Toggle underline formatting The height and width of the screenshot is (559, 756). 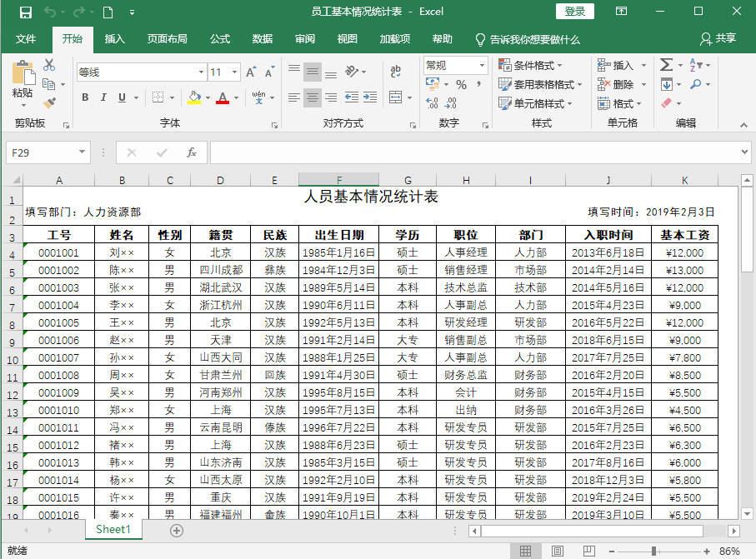(122, 97)
